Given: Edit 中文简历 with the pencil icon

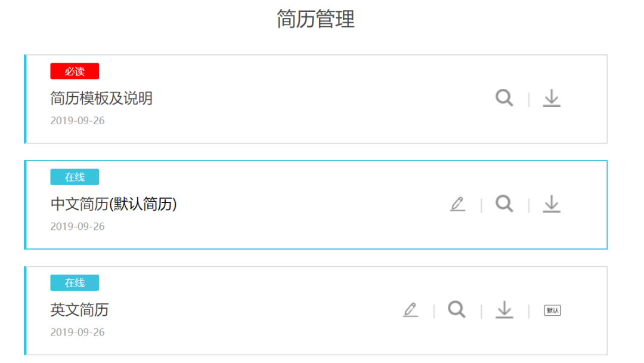Looking at the screenshot, I should 457,204.
